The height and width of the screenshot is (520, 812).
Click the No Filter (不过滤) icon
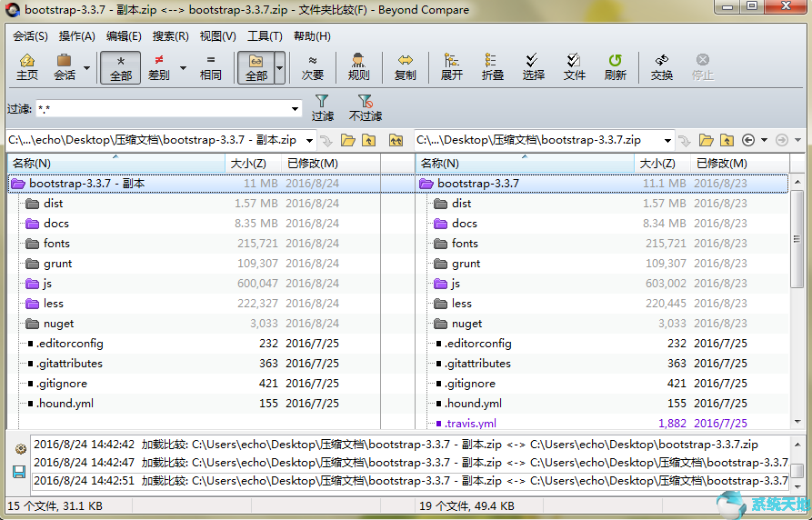click(x=366, y=108)
